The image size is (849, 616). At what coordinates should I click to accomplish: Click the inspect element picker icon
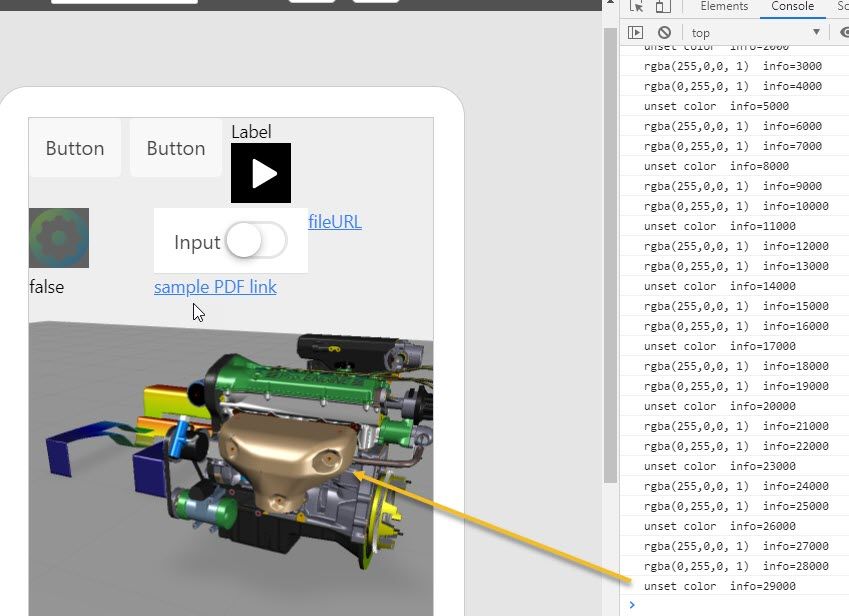click(637, 6)
